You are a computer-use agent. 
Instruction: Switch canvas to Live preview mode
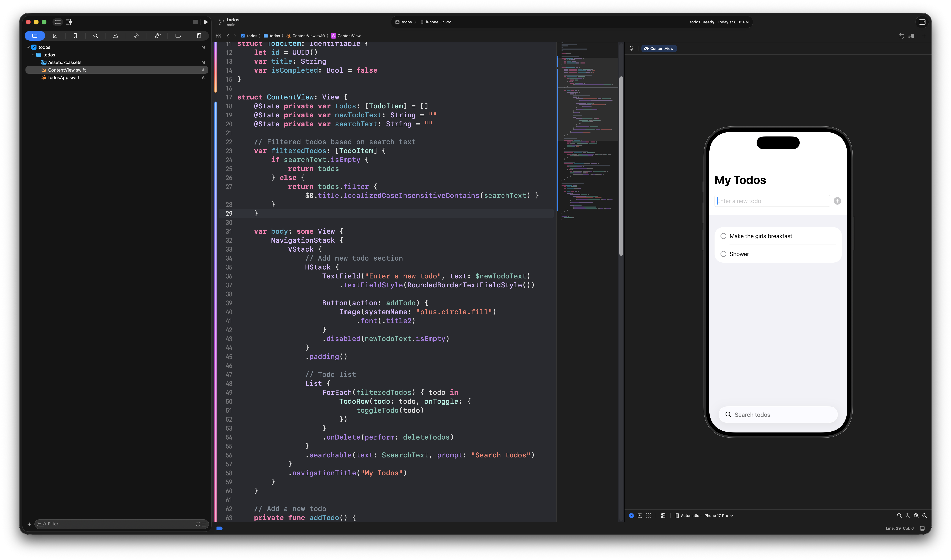[631, 516]
